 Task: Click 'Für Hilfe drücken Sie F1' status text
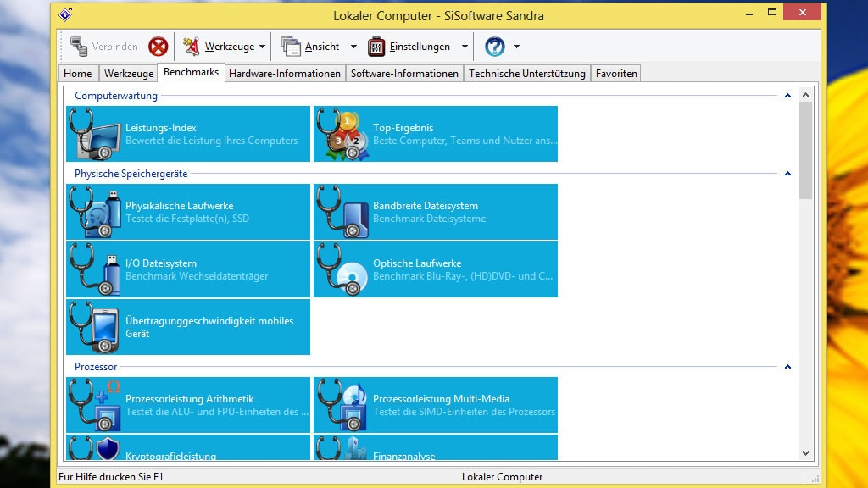111,477
